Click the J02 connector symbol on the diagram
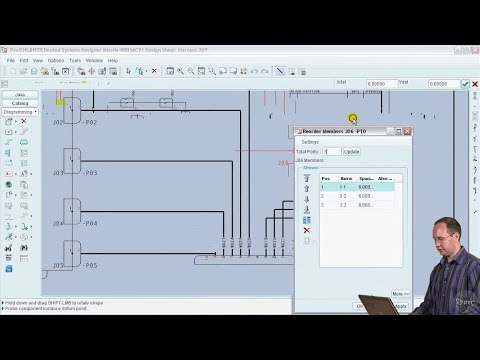480x360 pixels. click(x=72, y=110)
